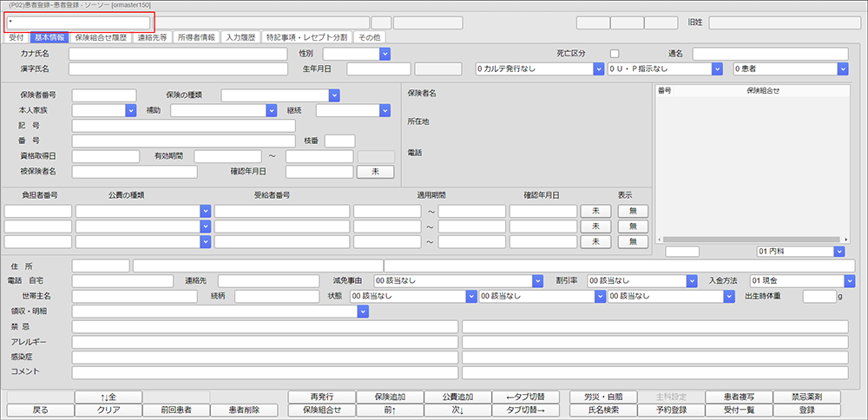Open the 性別 dropdown
Screen dimensions: 868x420
point(356,54)
